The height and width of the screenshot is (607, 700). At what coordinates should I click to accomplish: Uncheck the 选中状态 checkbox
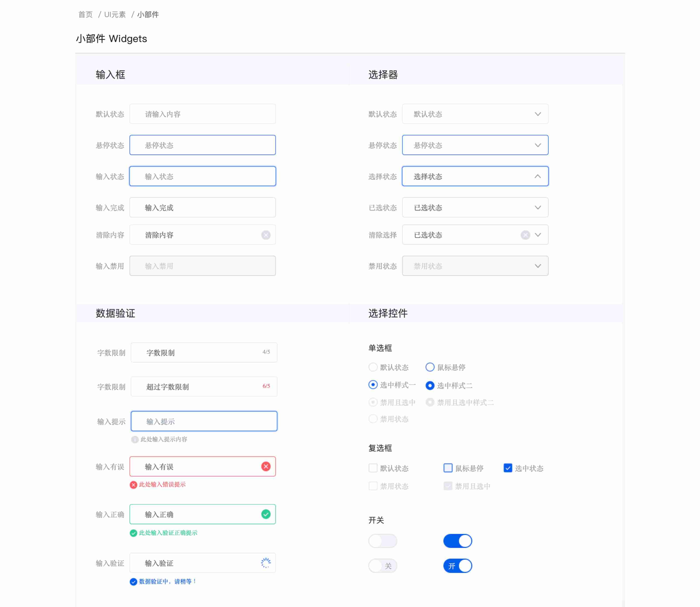508,468
